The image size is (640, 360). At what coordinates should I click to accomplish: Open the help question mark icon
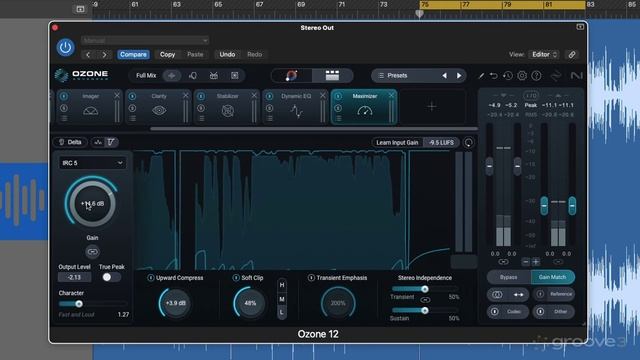click(x=536, y=76)
